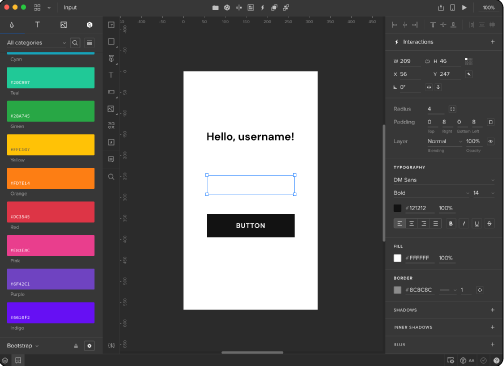Viewport: 504px width, 366px height.
Task: Switch the library list view icon
Action: (89, 43)
